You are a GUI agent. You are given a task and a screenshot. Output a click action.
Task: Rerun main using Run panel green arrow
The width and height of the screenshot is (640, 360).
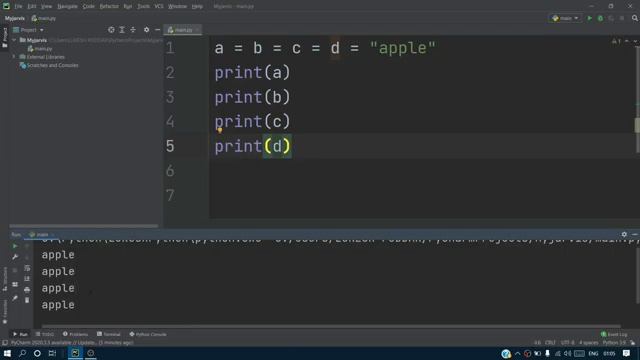click(15, 246)
